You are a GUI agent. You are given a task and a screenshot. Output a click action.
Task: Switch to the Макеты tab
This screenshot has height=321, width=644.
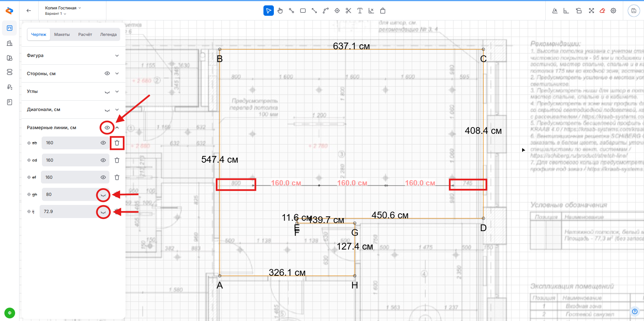[62, 35]
